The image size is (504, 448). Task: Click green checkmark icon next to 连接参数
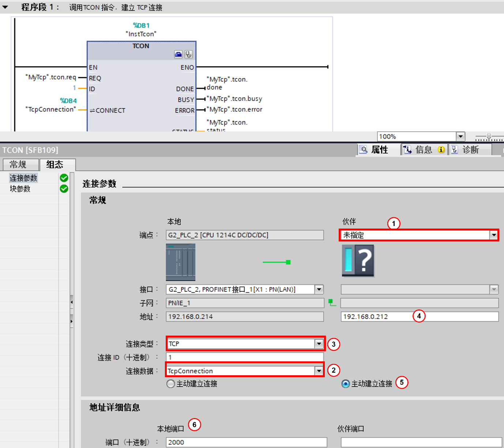pyautogui.click(x=64, y=178)
